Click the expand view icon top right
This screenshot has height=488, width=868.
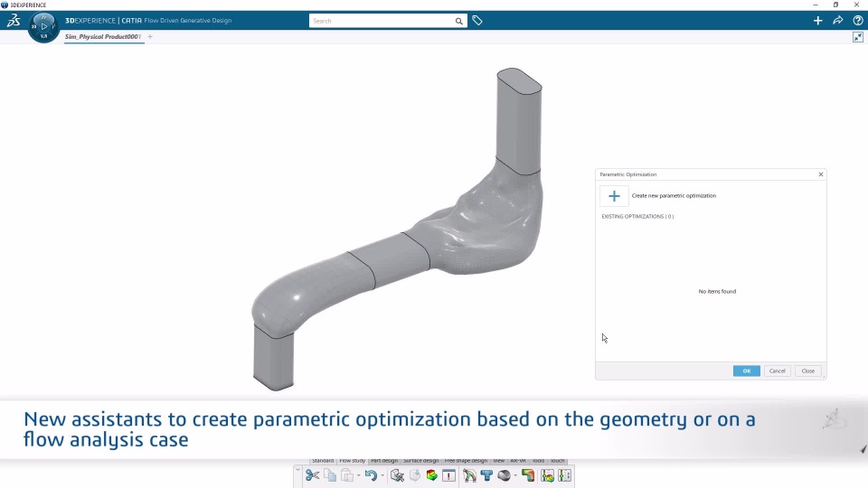[857, 37]
